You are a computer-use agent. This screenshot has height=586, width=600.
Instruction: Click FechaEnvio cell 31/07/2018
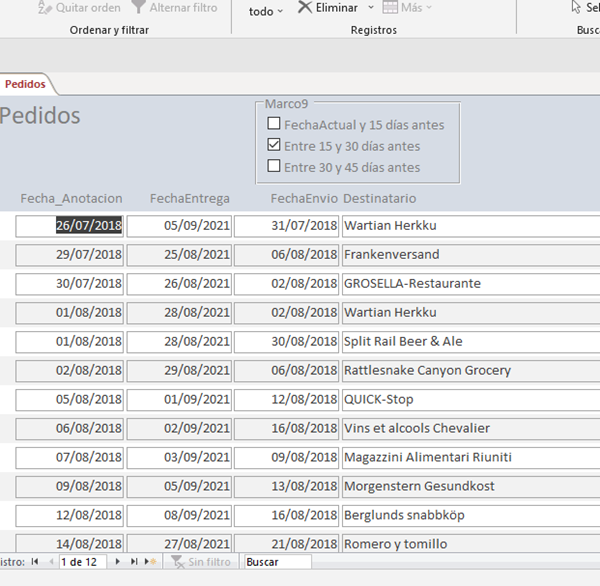click(286, 226)
